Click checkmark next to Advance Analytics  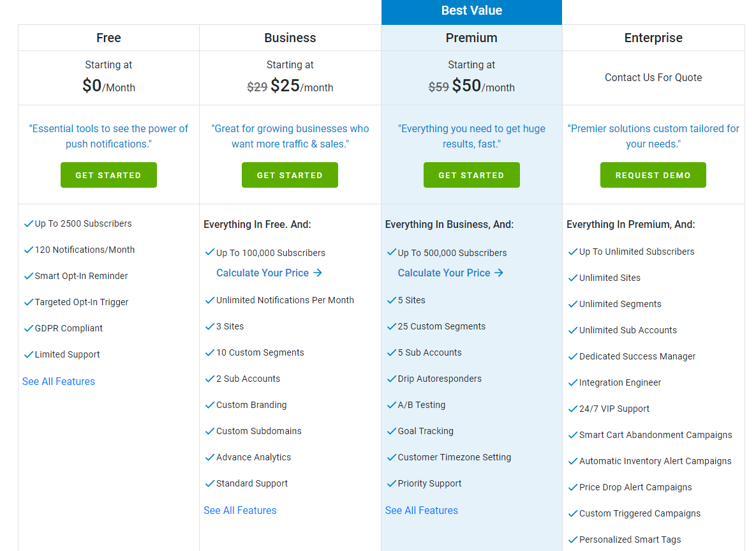[x=210, y=457]
